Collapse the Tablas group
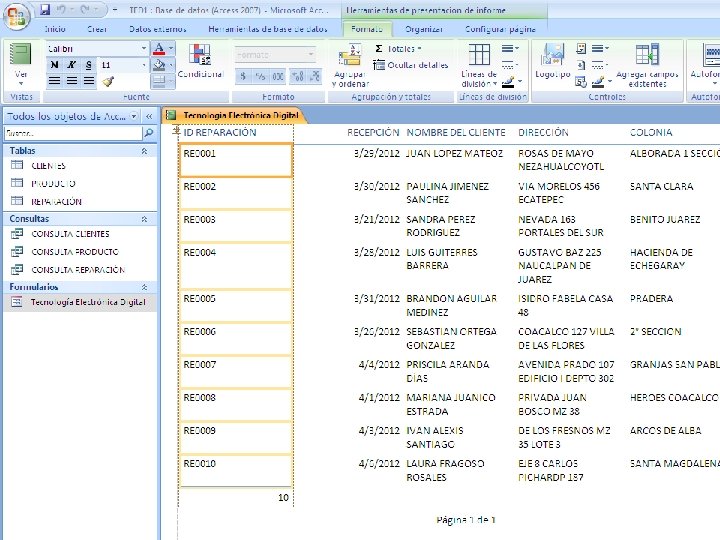Viewport: 720px width, 540px height. (144, 151)
